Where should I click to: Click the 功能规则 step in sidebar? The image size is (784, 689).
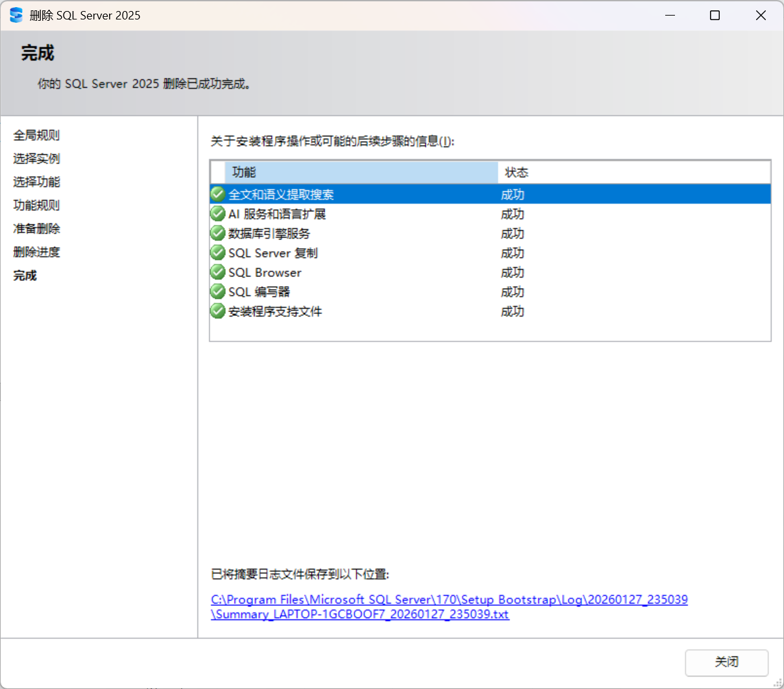[x=36, y=205]
